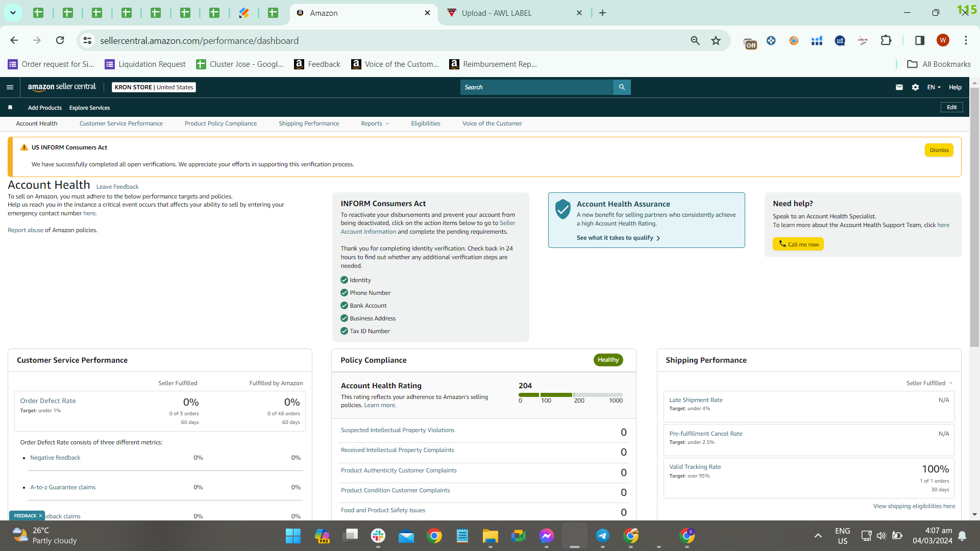Open the Chrome profile avatar W
Viewport: 980px width, 551px height.
tap(943, 41)
